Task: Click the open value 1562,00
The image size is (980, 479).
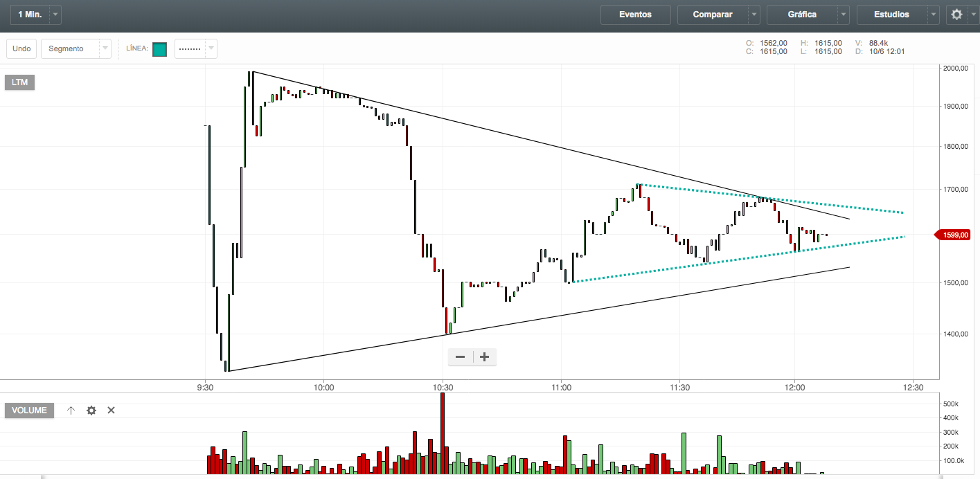Action: click(774, 42)
